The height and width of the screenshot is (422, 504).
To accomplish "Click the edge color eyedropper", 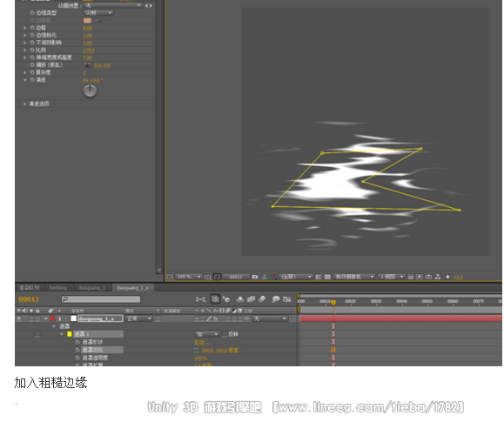I will coord(98,20).
